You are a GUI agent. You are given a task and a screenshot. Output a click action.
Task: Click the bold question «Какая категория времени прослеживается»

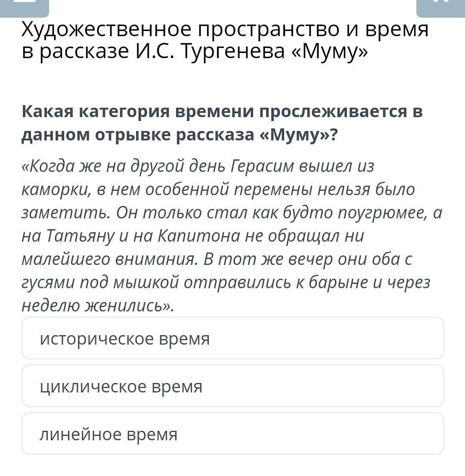[x=222, y=112]
